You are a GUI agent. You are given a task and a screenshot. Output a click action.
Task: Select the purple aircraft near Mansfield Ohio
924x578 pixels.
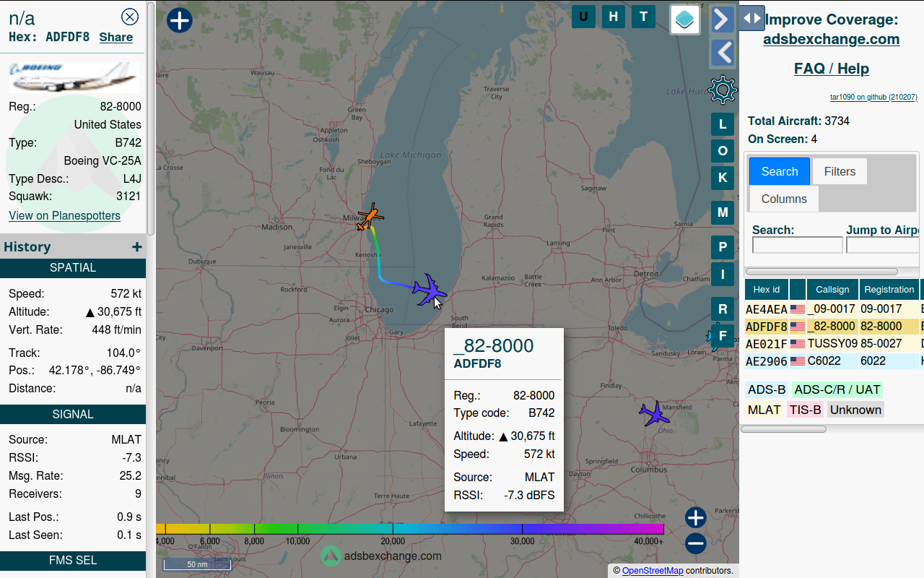click(x=654, y=414)
